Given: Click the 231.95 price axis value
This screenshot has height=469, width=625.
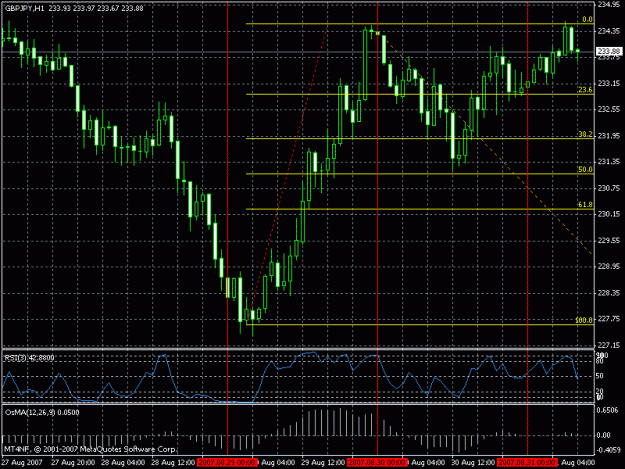Looking at the screenshot, I should pyautogui.click(x=609, y=135).
